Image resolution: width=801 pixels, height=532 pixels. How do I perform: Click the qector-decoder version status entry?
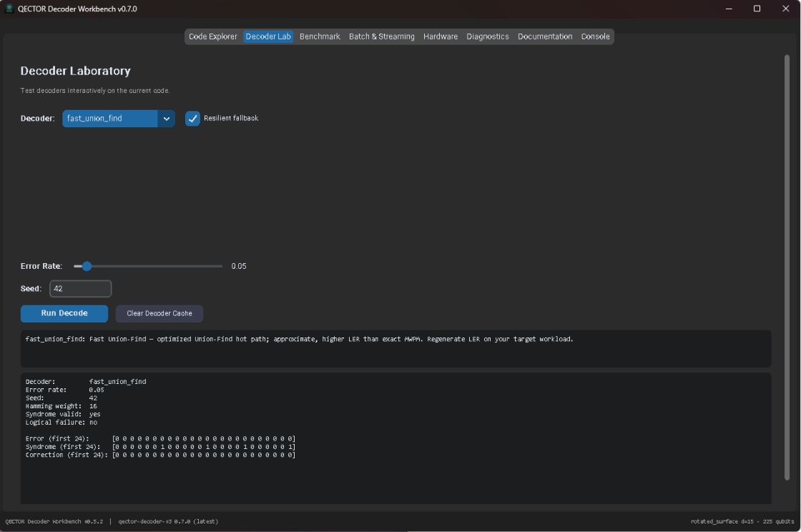coord(168,521)
